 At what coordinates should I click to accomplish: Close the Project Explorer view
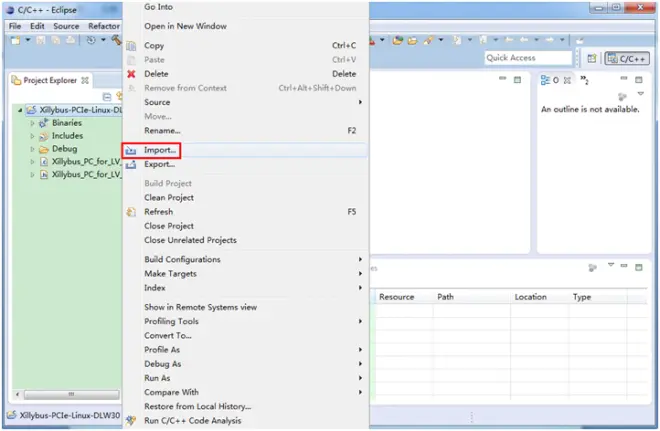point(85,80)
